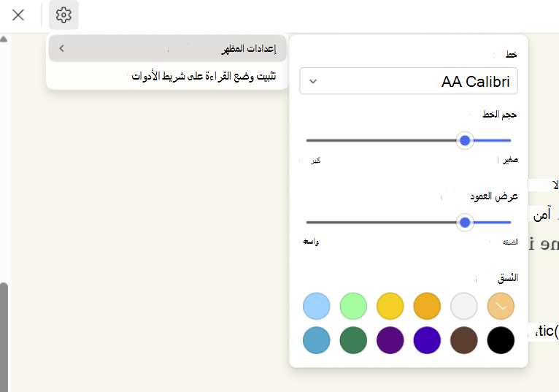Click the الضيقة narrow label under column width
Screen dimensions: 559x392
tap(511, 242)
